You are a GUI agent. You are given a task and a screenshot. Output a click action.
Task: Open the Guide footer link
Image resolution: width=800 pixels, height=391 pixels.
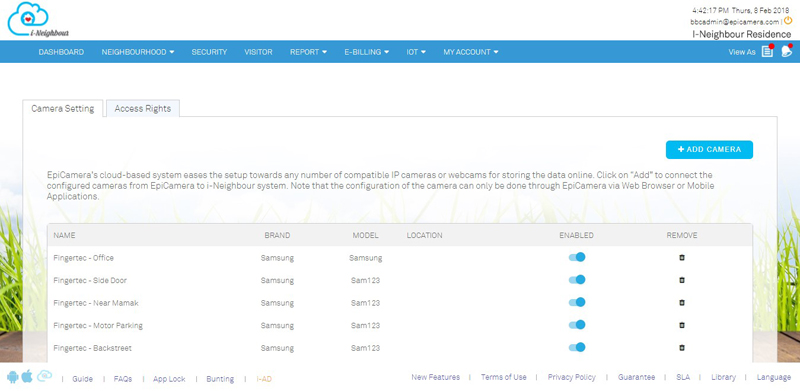82,379
